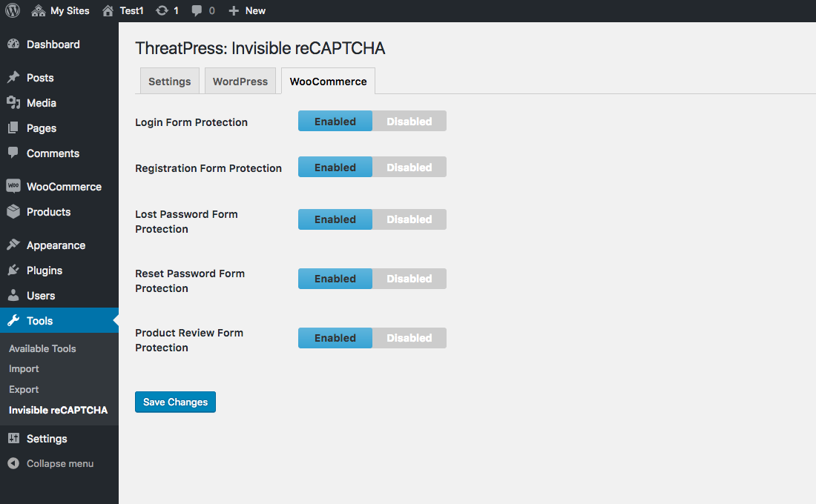The image size is (816, 504).
Task: Enable Reset Password Form Protection
Action: pos(335,279)
